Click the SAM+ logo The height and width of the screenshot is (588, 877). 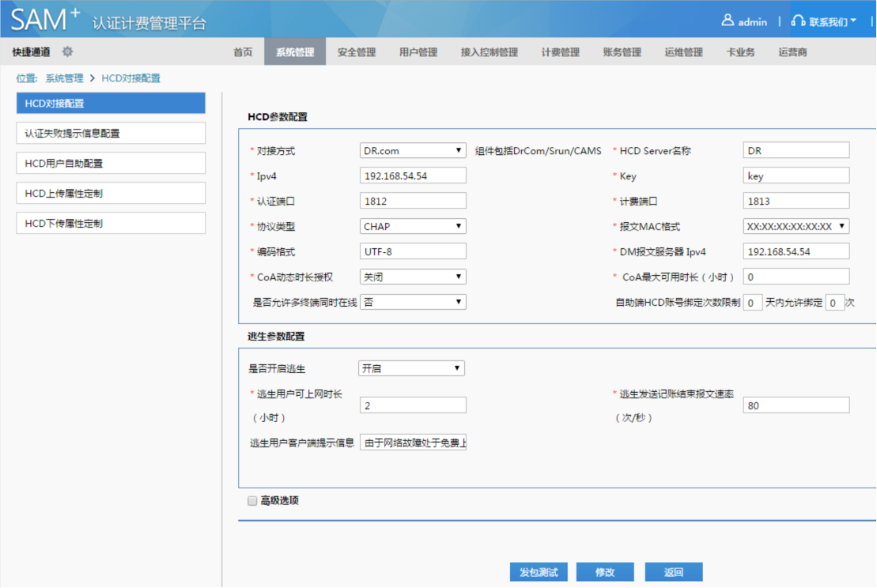click(45, 19)
